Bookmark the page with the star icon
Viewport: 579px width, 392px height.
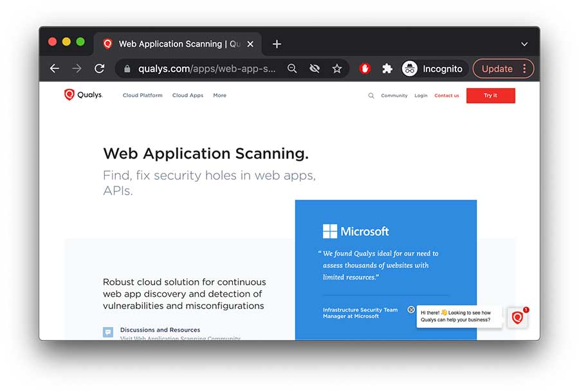337,68
